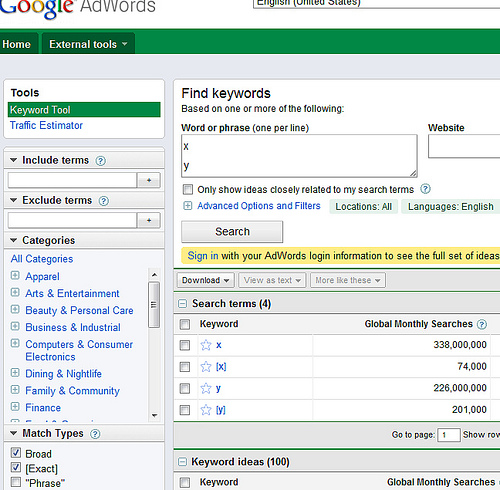
Task: Select Keyword Tool in Tools panel
Action: click(x=84, y=110)
